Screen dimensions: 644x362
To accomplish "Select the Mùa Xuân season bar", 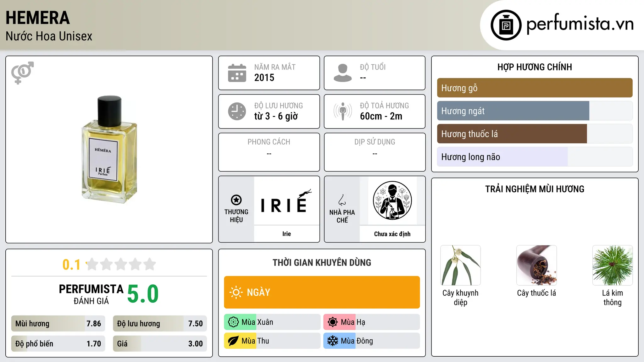I will click(x=272, y=322).
